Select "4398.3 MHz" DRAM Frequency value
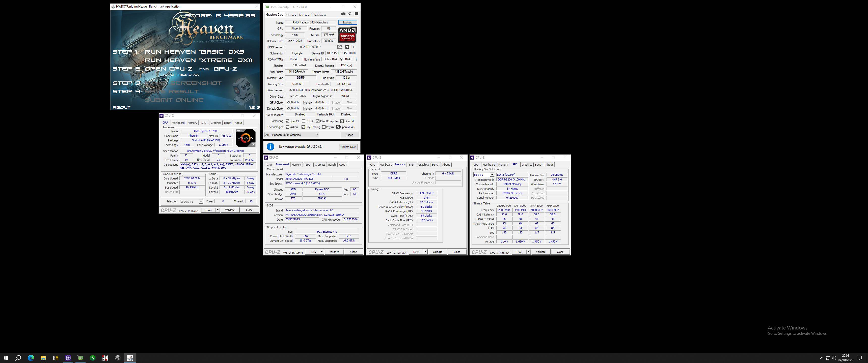 point(427,193)
